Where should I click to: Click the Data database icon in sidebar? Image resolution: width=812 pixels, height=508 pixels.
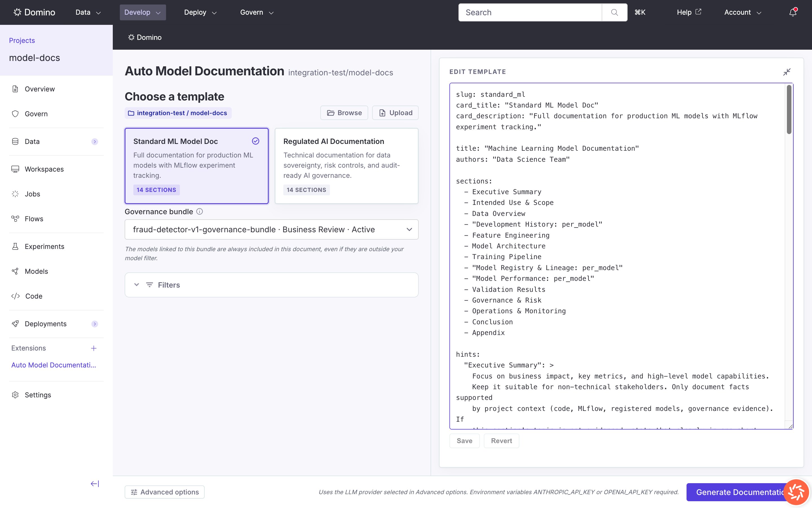pyautogui.click(x=15, y=141)
